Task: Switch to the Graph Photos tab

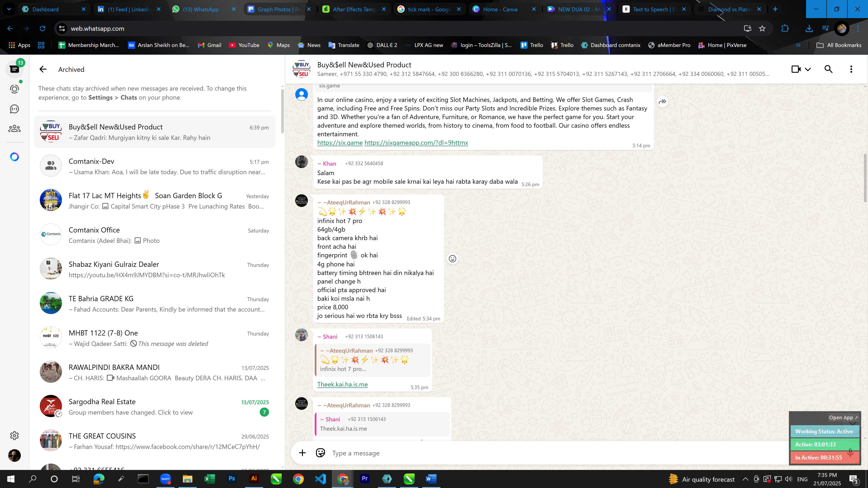Action: pyautogui.click(x=279, y=9)
